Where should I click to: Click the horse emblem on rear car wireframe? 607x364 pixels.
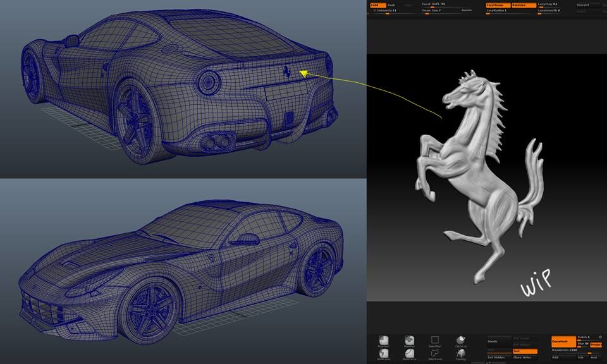[286, 72]
